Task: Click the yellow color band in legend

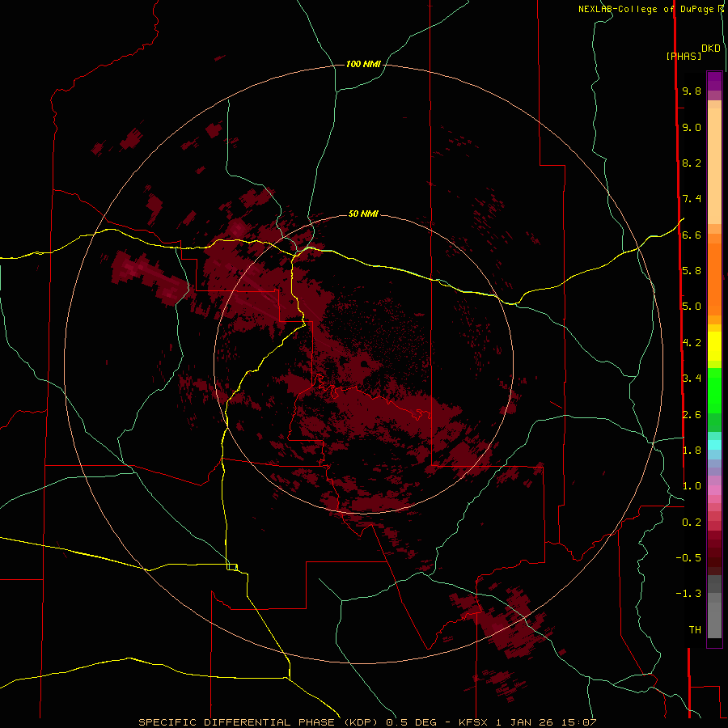Action: (x=714, y=346)
